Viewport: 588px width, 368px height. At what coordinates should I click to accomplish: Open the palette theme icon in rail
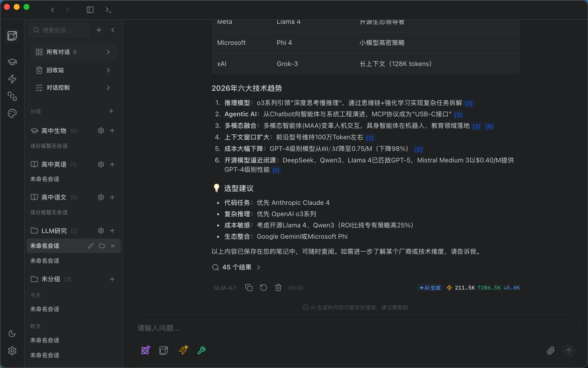(x=12, y=113)
